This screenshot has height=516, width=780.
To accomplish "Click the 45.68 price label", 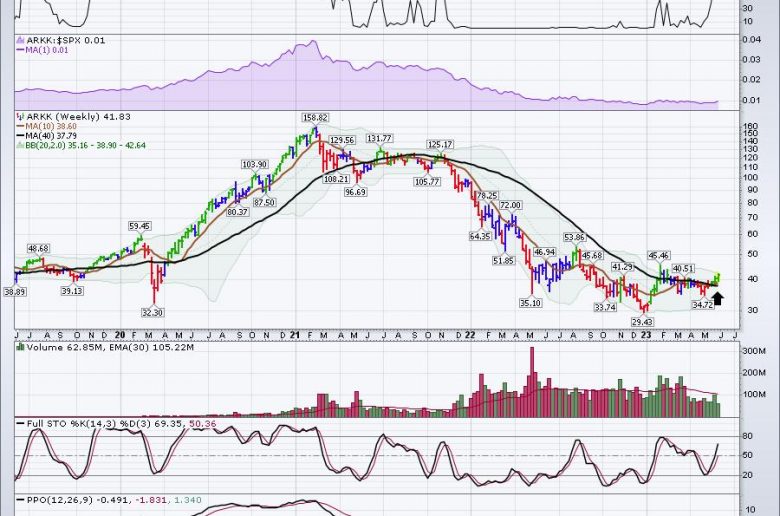I will [x=592, y=255].
